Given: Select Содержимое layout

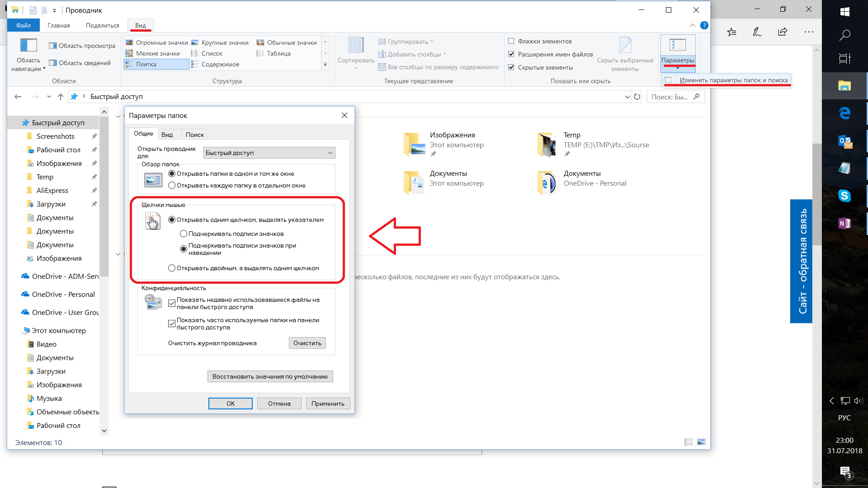Looking at the screenshot, I should pos(215,64).
